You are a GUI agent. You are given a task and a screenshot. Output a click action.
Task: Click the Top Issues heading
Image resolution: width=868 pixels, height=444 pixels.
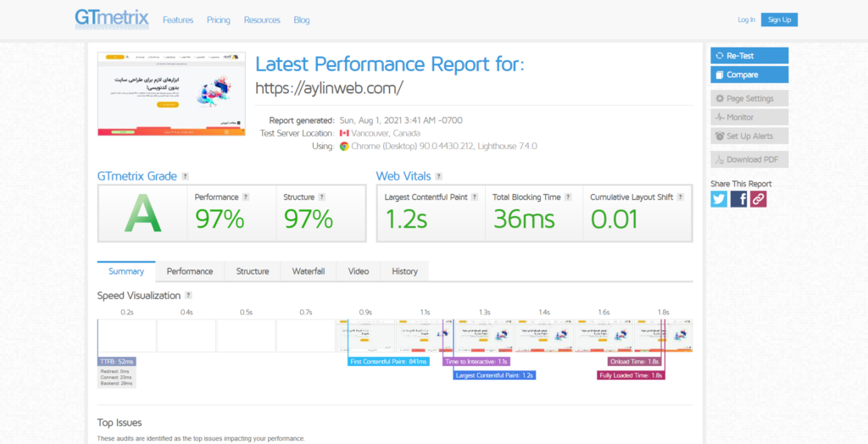[x=120, y=423]
